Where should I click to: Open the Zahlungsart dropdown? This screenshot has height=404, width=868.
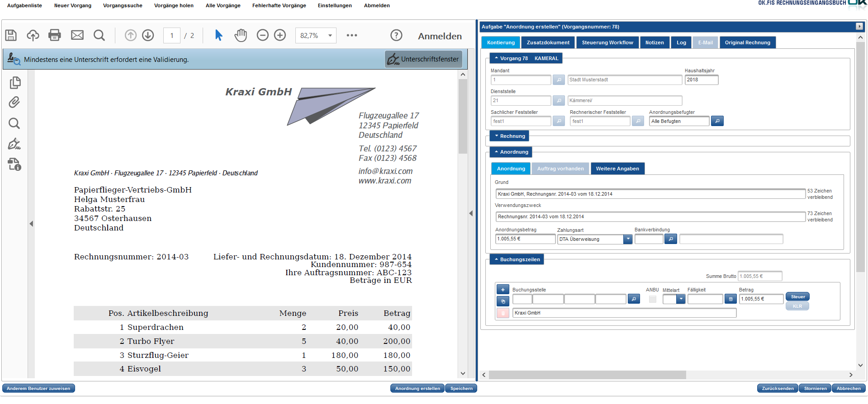(x=628, y=240)
